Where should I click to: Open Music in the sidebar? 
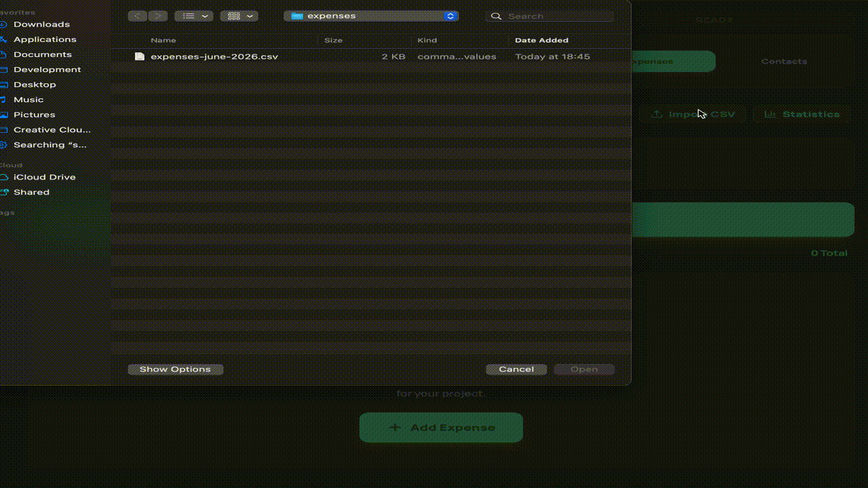pyautogui.click(x=28, y=100)
